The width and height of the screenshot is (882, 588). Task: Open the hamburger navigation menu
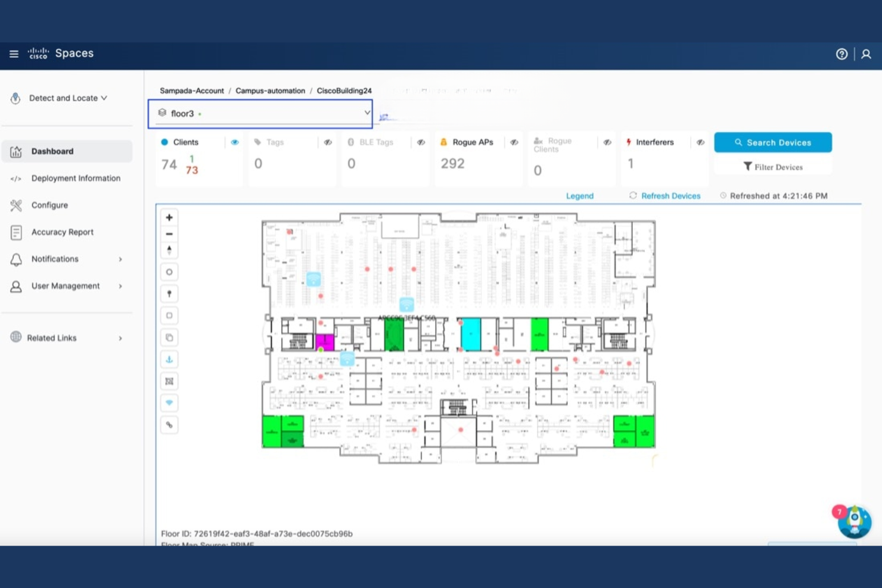[14, 54]
